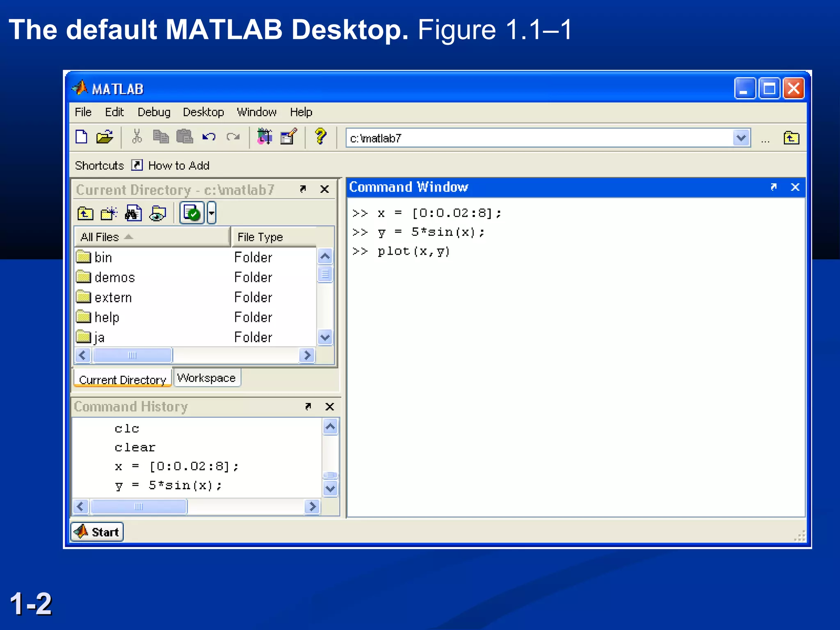Open the File menu
This screenshot has height=630, width=840.
[x=83, y=112]
